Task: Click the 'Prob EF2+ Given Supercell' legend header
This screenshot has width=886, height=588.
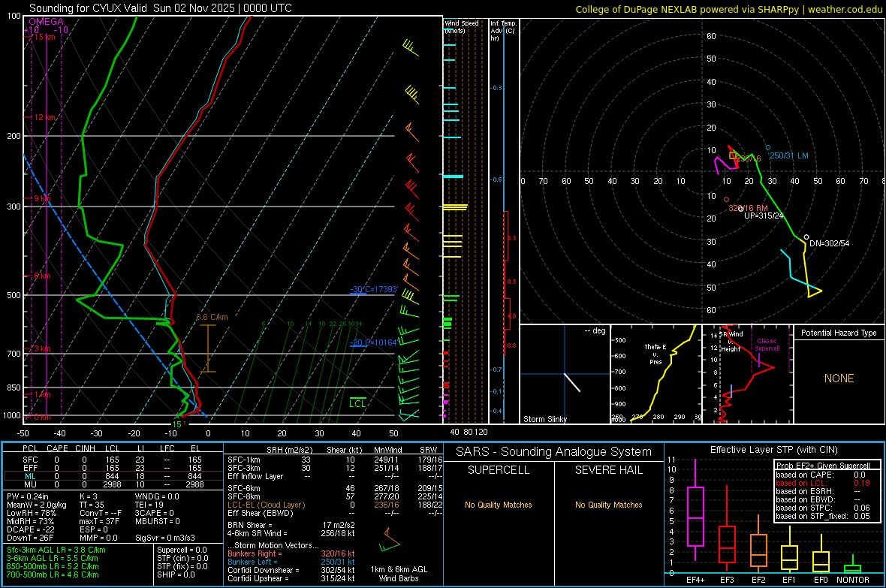Action: tap(823, 466)
